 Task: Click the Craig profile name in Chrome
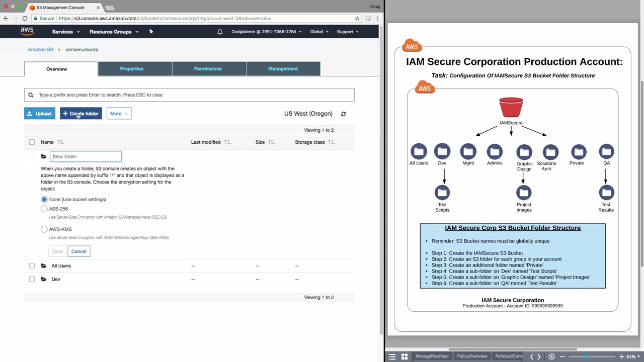tap(375, 7)
